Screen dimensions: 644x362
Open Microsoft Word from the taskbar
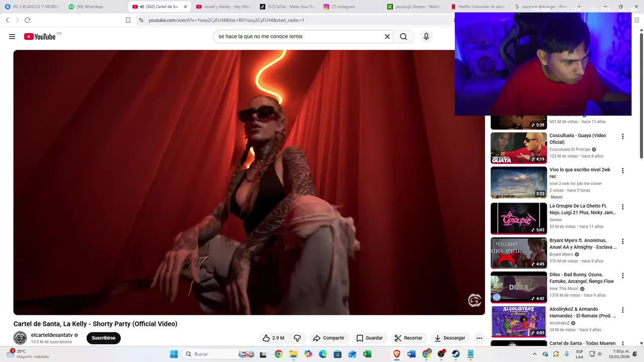(412, 354)
